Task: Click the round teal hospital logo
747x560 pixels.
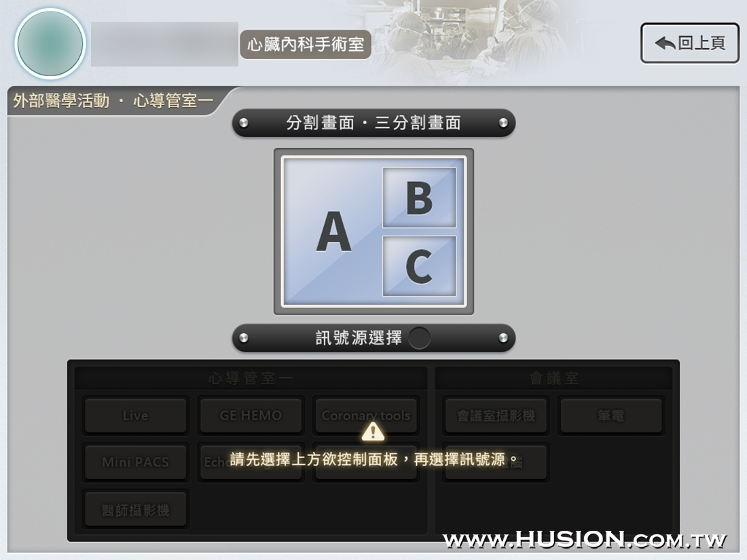Action: 50,43
